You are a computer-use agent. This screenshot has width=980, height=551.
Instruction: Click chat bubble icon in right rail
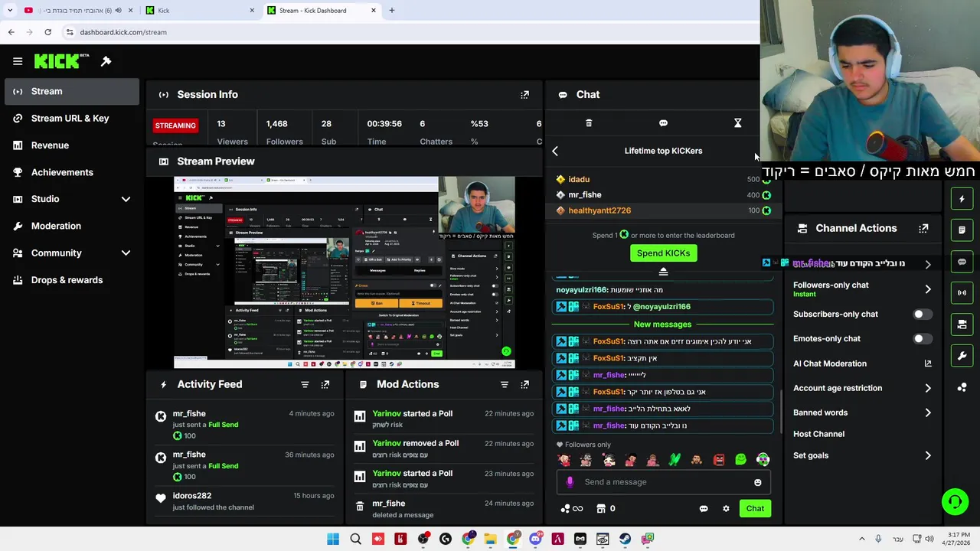pyautogui.click(x=962, y=262)
